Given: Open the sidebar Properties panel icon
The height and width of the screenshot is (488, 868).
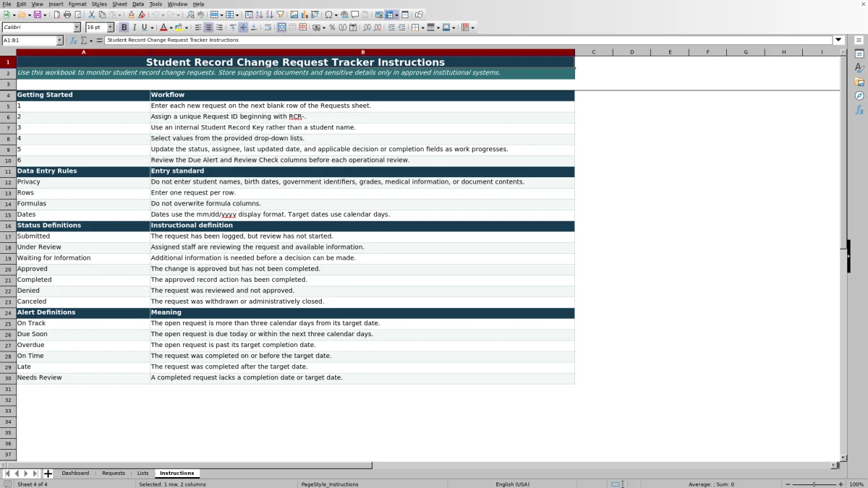Looking at the screenshot, I should (859, 54).
